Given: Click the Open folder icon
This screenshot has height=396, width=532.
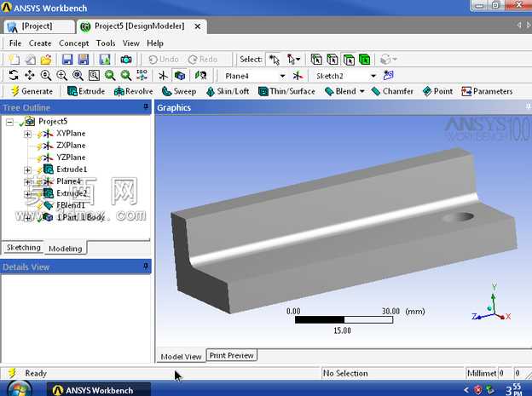Looking at the screenshot, I should click(x=46, y=60).
